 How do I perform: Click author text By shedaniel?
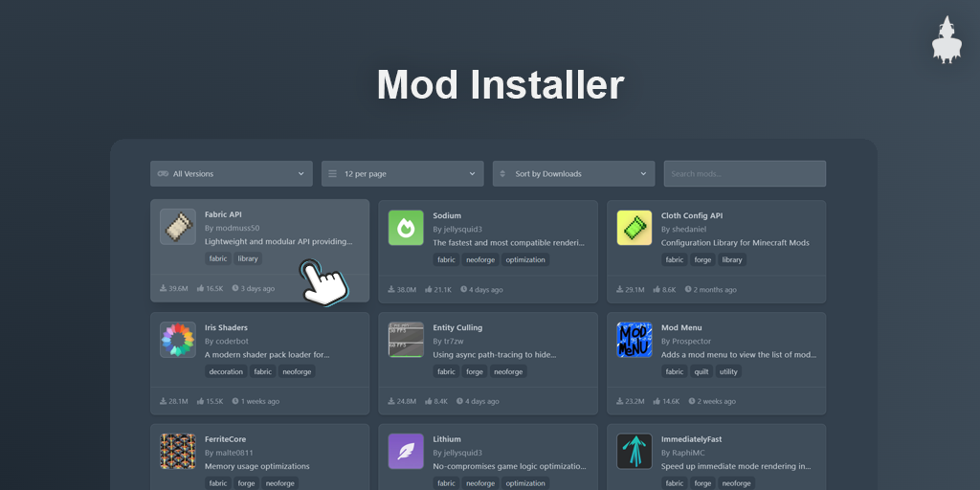point(685,230)
